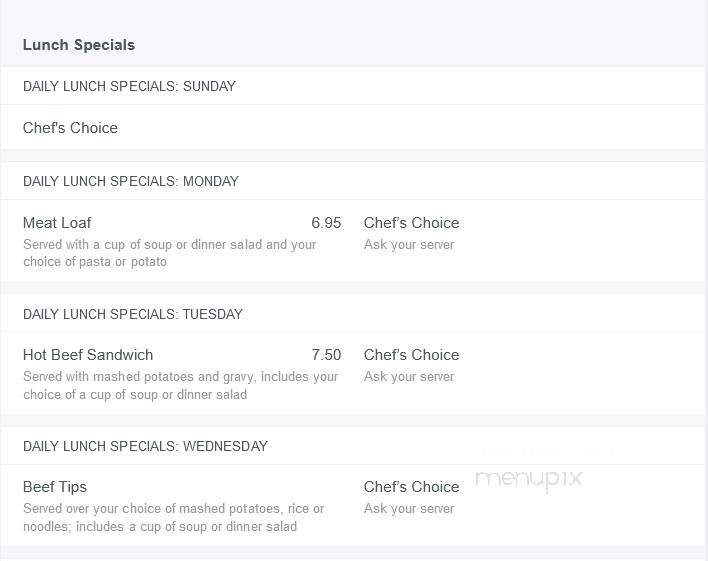Select the Daily Lunch Specials: Wednesday header
Image resolution: width=708 pixels, height=561 pixels.
pos(145,446)
